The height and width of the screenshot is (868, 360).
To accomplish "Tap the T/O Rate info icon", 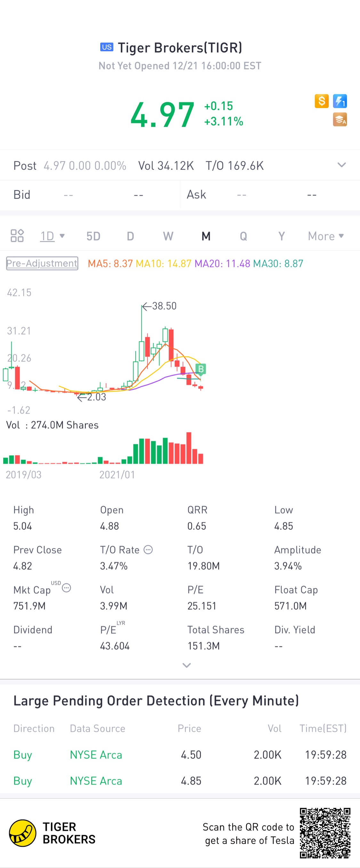I will tap(148, 550).
